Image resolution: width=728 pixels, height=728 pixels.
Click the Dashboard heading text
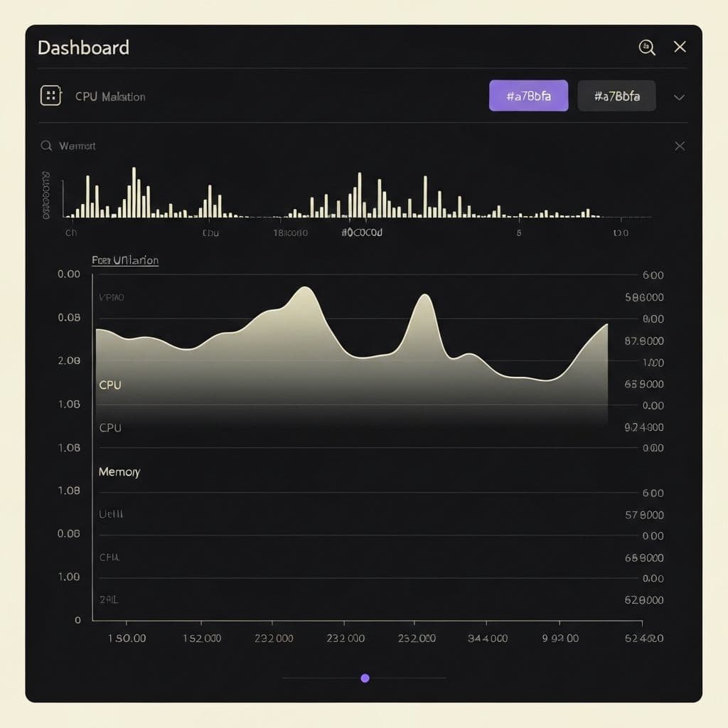(83, 48)
